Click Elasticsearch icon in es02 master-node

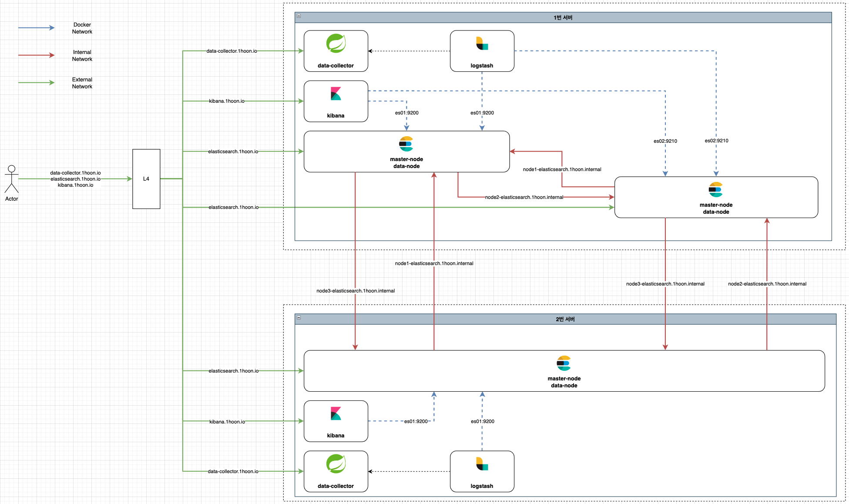(x=715, y=189)
